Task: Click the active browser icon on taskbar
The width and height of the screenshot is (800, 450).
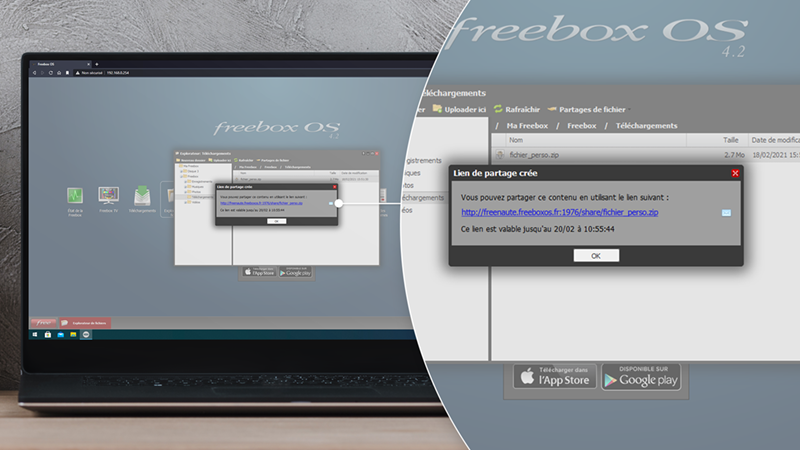Action: coord(86,335)
